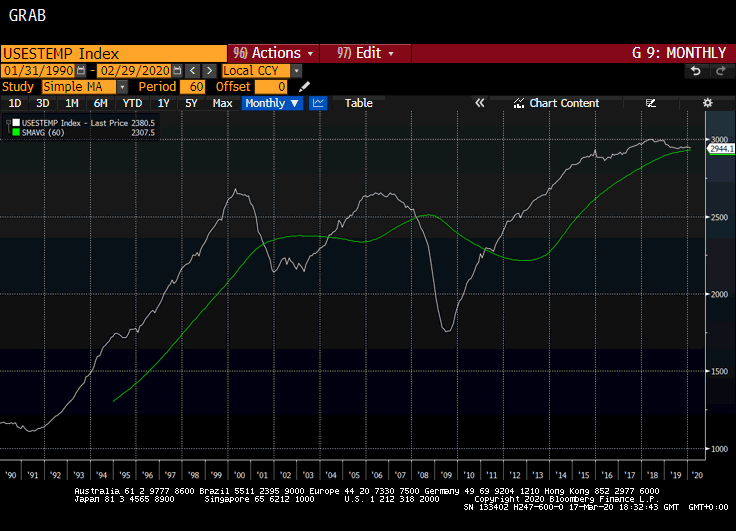Click the Offset field showing 0
This screenshot has height=531, width=736.
pos(271,87)
